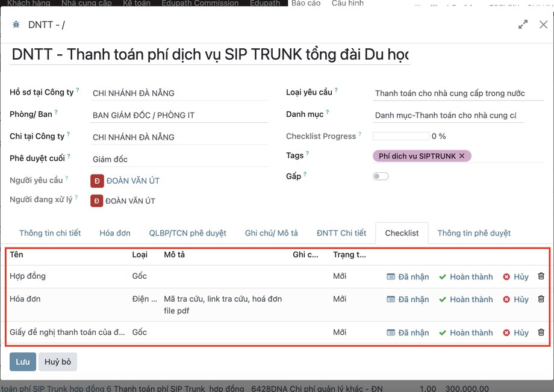Screen dimensions: 554x392
Task: Sort checklist by Mô tả column
Action: click(174, 254)
